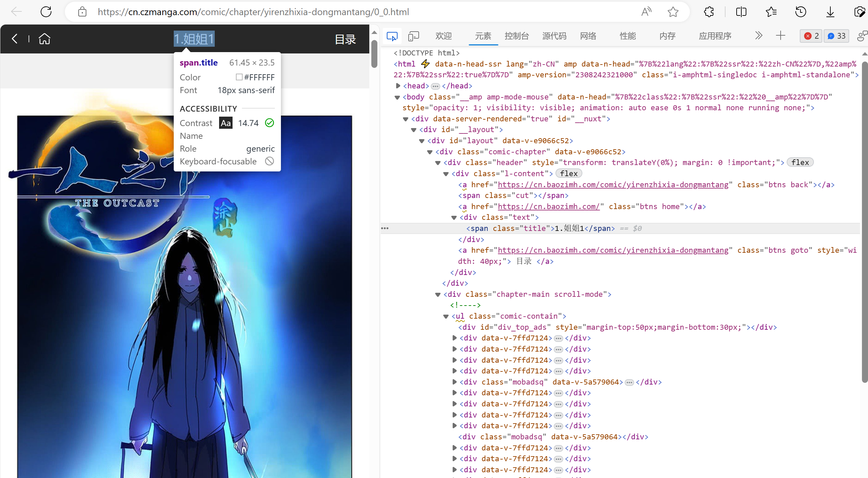The image size is (868, 478).
Task: Toggle device emulation icon in DevTools
Action: 413,36
